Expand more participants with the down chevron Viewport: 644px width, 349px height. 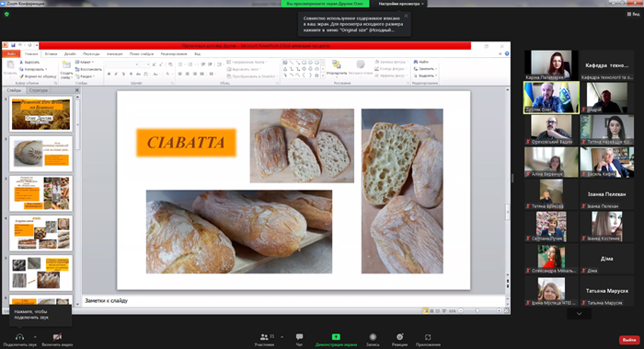coord(579,314)
